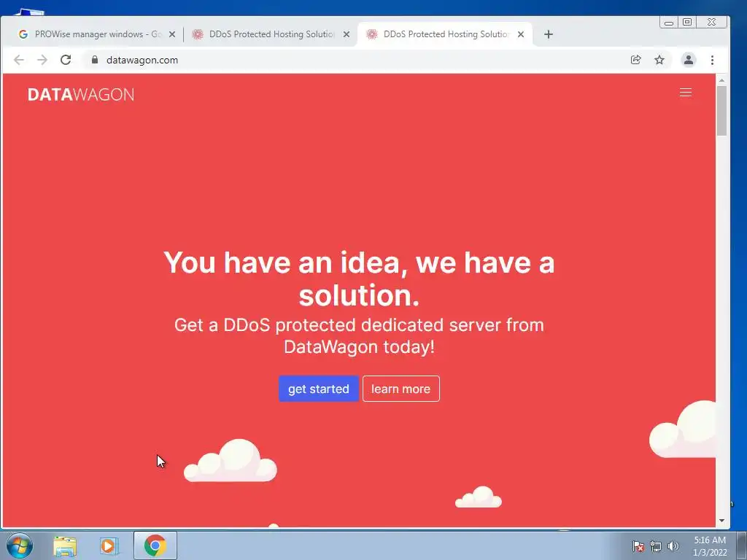The width and height of the screenshot is (747, 560).
Task: Go forward to next page
Action: (x=42, y=60)
